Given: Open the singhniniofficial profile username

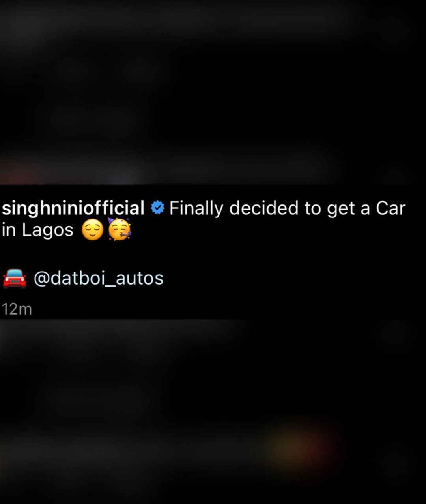Looking at the screenshot, I should coord(73,209).
